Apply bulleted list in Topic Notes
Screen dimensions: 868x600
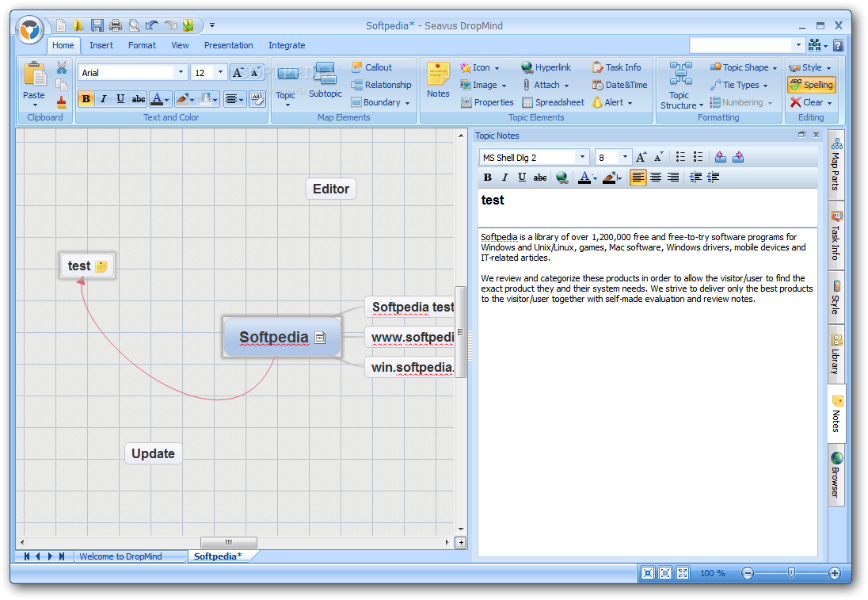[680, 158]
